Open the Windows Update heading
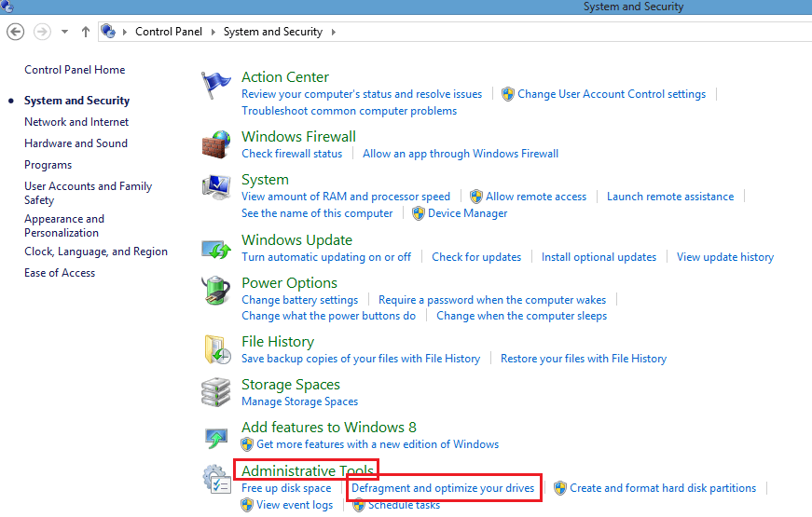 [296, 240]
